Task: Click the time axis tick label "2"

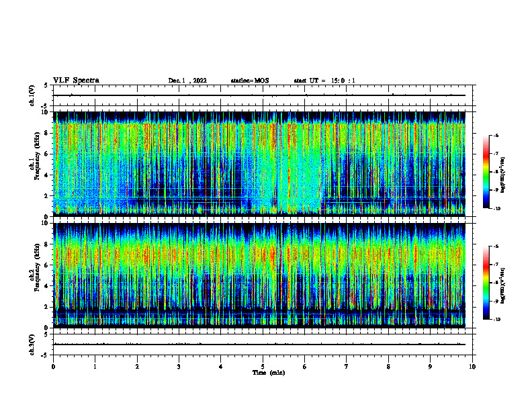Action: pyautogui.click(x=137, y=367)
